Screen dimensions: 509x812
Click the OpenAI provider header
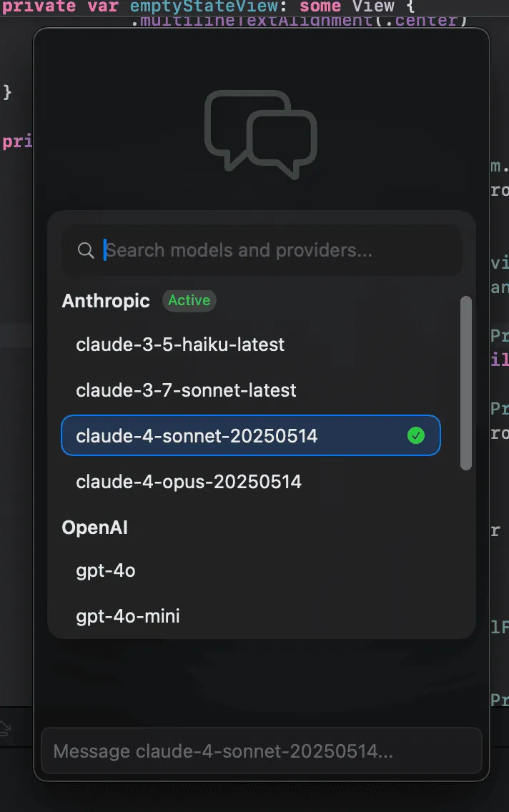point(95,528)
